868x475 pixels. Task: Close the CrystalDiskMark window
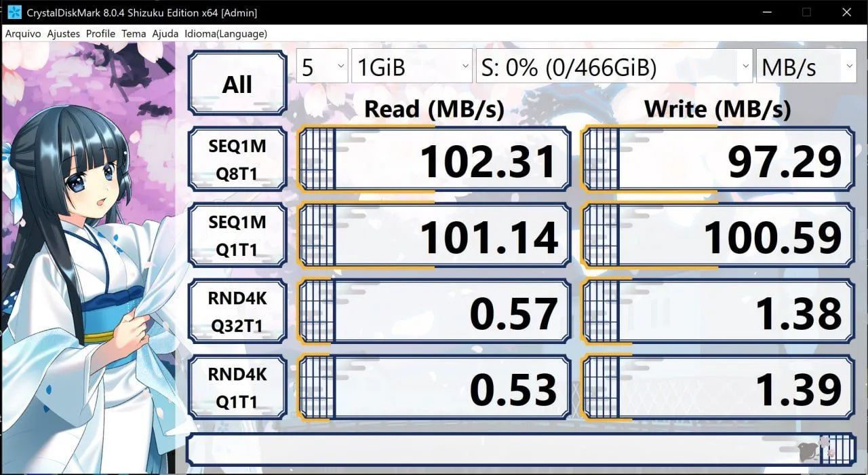[846, 12]
